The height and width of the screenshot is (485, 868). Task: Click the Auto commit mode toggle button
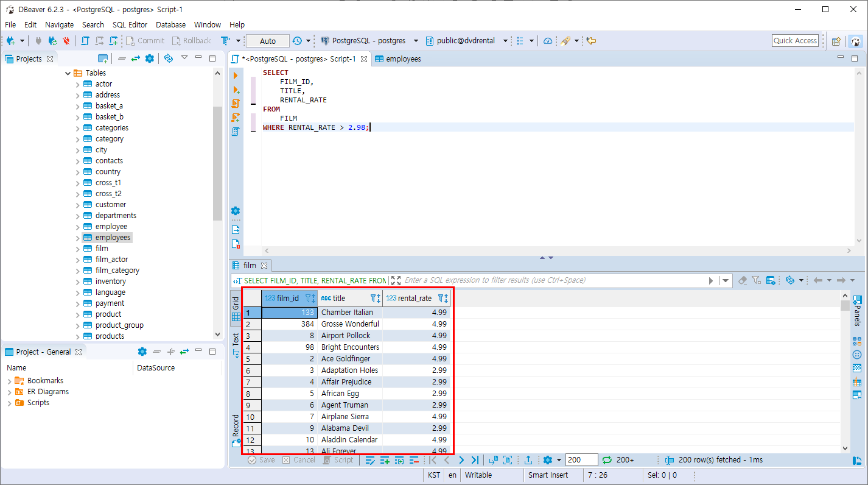click(268, 41)
